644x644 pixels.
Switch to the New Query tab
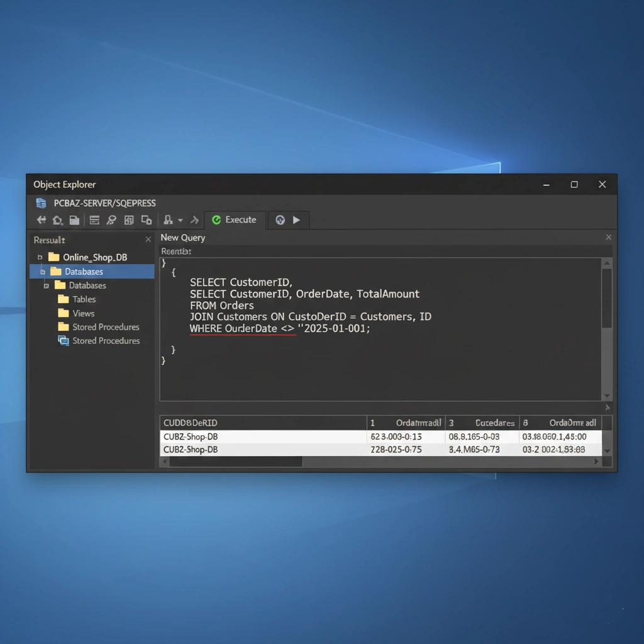(182, 237)
